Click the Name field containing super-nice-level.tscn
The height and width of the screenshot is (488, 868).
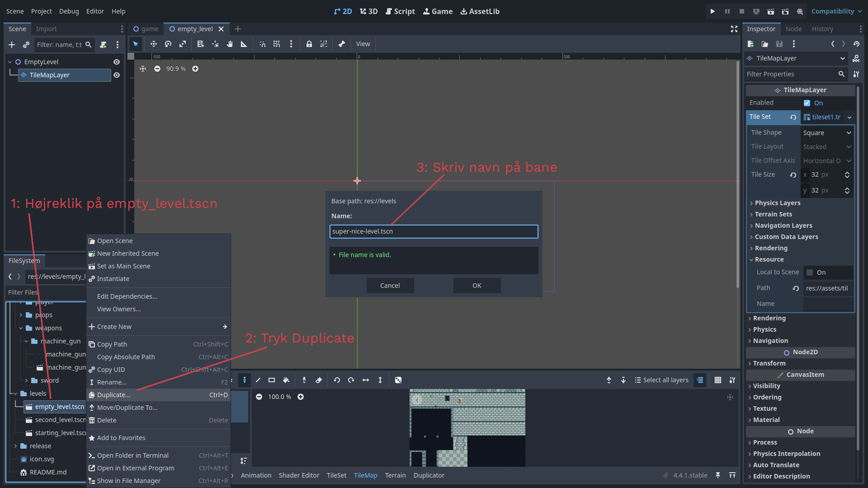pyautogui.click(x=434, y=231)
